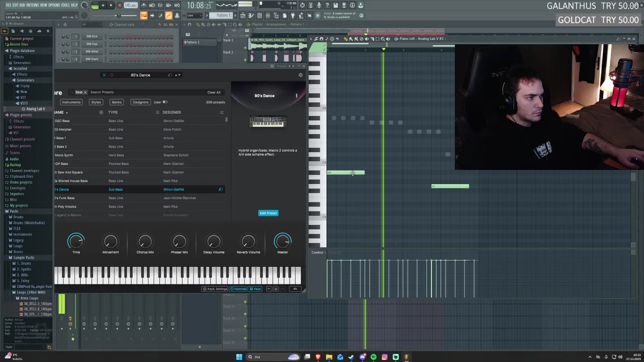Expand the Atmo Loops folder
The height and width of the screenshot is (362, 644).
coord(29,298)
